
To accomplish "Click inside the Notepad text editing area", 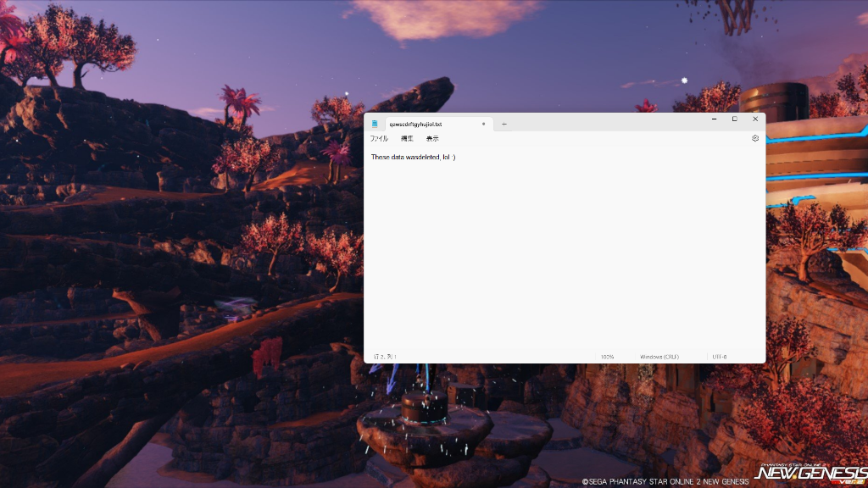I will pyautogui.click(x=565, y=249).
